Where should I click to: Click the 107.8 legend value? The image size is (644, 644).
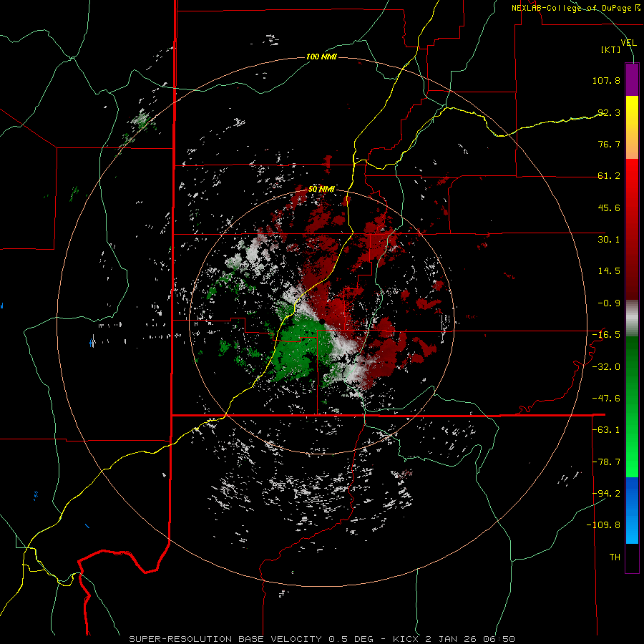pos(606,80)
